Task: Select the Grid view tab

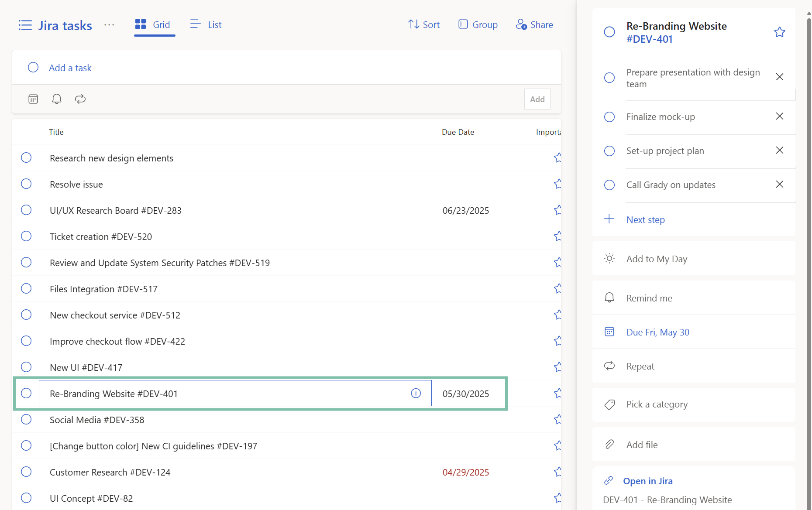Action: [x=153, y=25]
